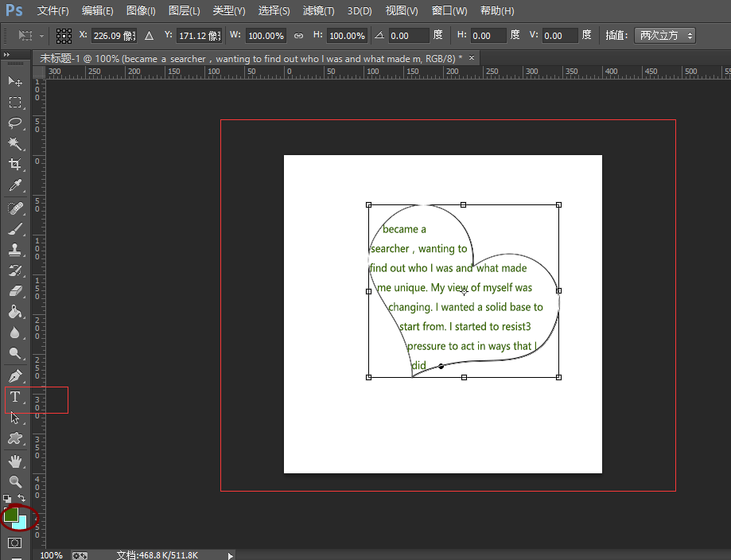Reset default foreground and background colors

click(6, 499)
